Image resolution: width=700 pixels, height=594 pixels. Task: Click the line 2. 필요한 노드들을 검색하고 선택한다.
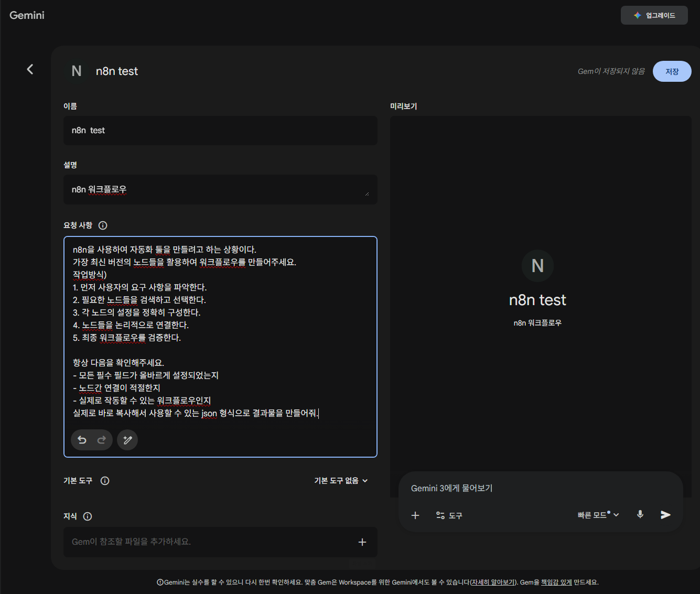pyautogui.click(x=139, y=300)
